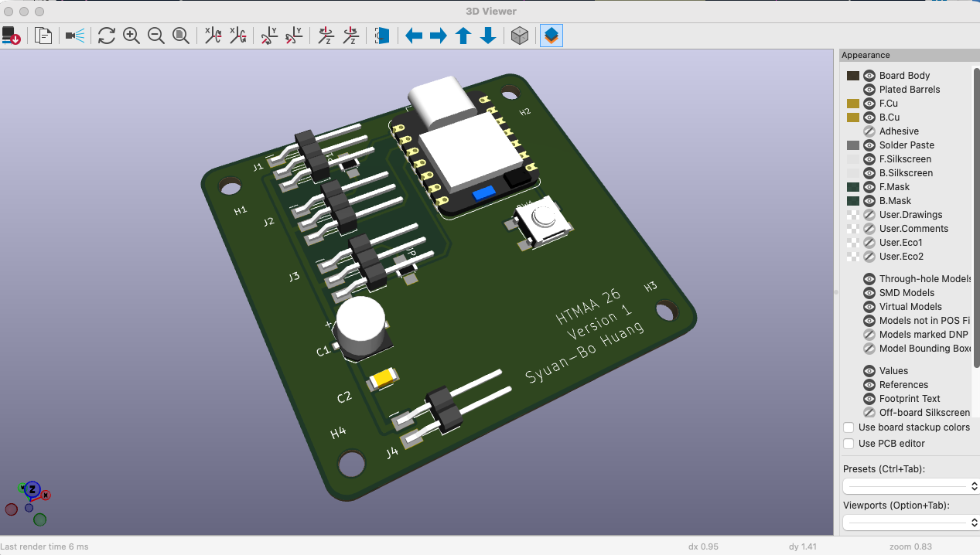The height and width of the screenshot is (555, 980).
Task: Show Models marked DNP
Action: 869,335
